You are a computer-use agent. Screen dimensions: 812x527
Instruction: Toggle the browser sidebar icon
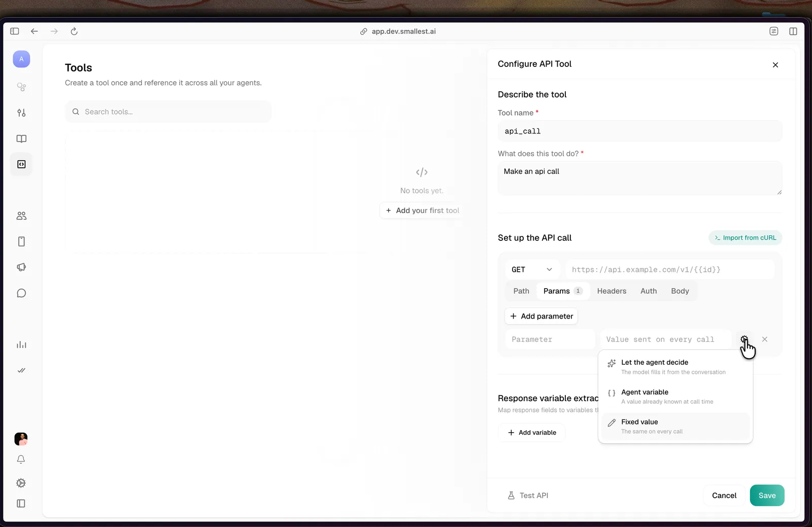15,31
